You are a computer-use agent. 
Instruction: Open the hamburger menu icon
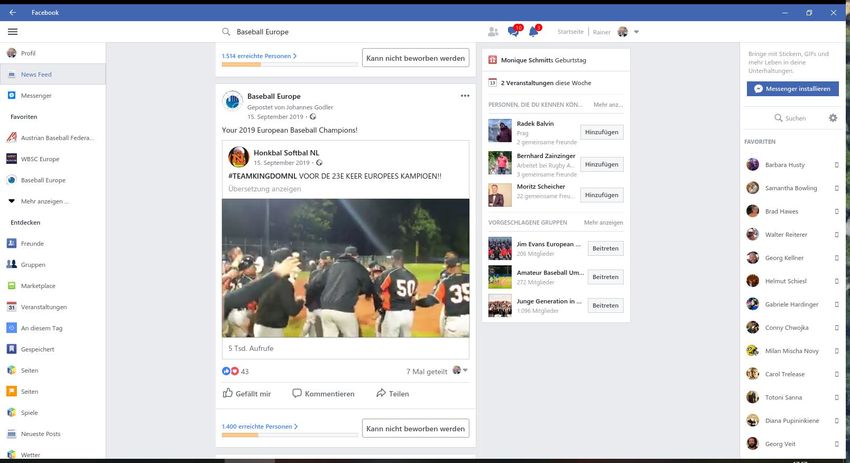coord(12,32)
